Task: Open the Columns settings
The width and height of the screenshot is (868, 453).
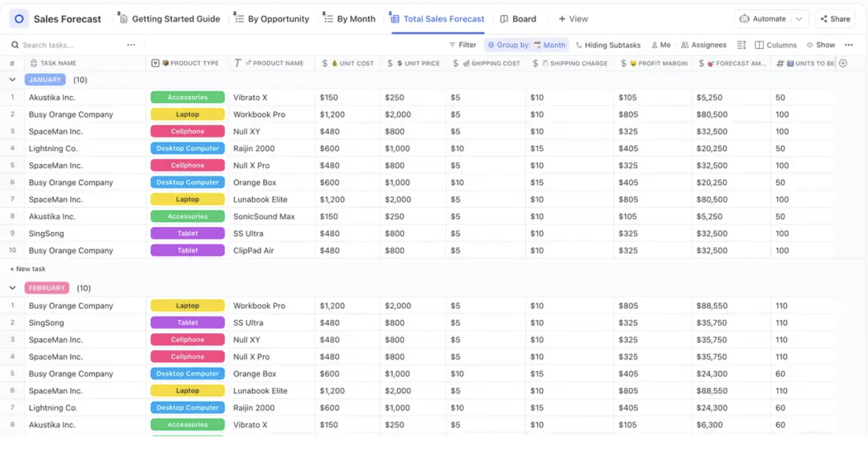Action: tap(776, 45)
